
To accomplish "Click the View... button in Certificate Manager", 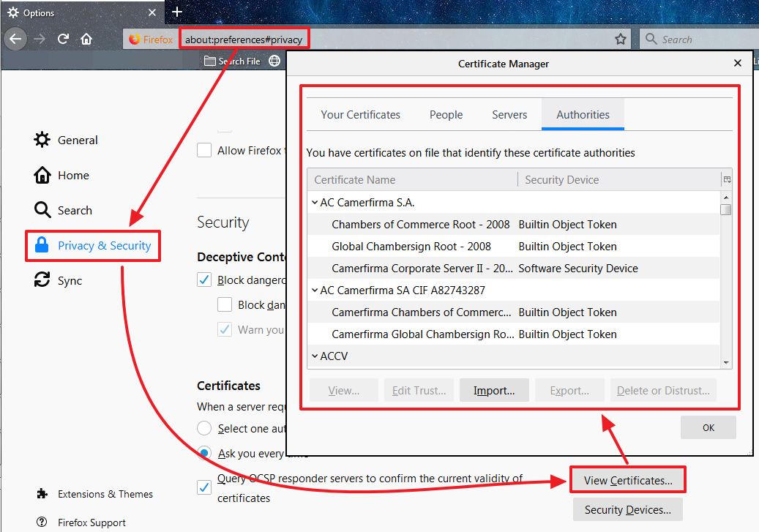I will [344, 390].
